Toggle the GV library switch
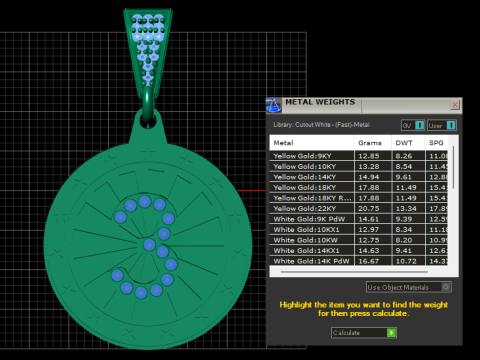This screenshot has height=360, width=480. click(413, 125)
